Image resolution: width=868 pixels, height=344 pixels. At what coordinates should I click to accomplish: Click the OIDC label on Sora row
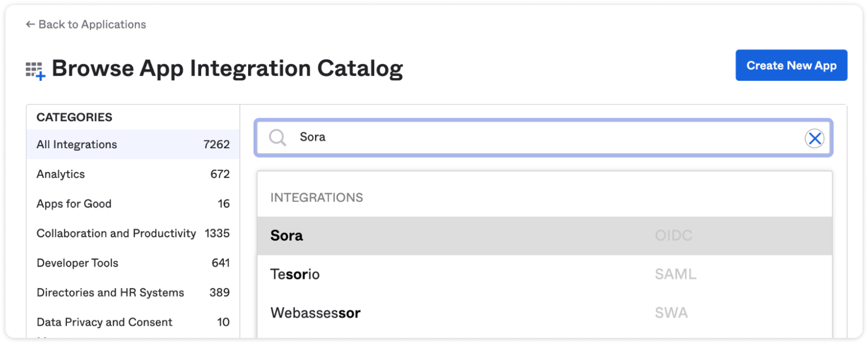[x=674, y=236]
